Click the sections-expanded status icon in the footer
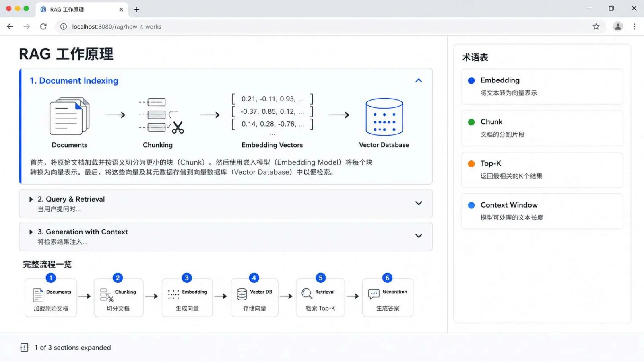Image resolution: width=644 pixels, height=362 pixels. click(24, 348)
